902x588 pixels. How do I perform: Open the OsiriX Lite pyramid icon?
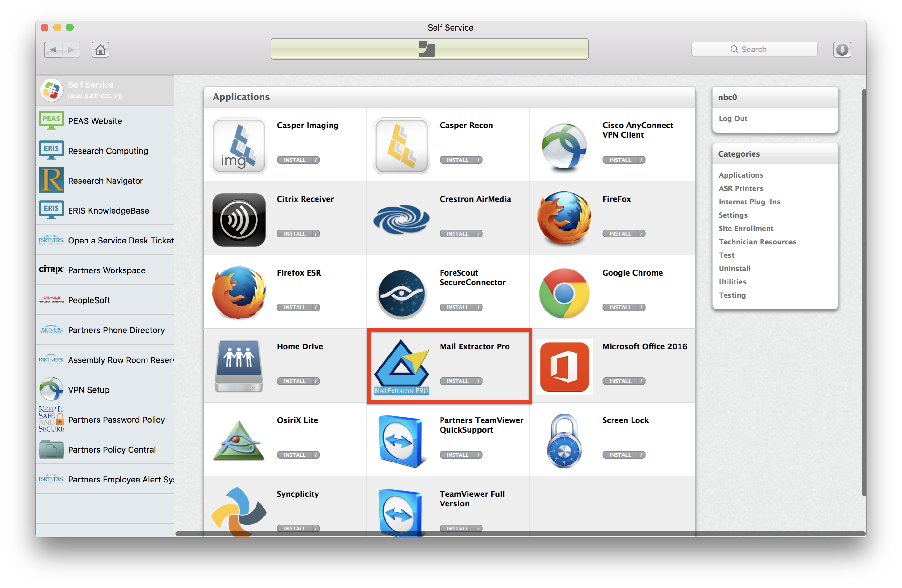(239, 440)
